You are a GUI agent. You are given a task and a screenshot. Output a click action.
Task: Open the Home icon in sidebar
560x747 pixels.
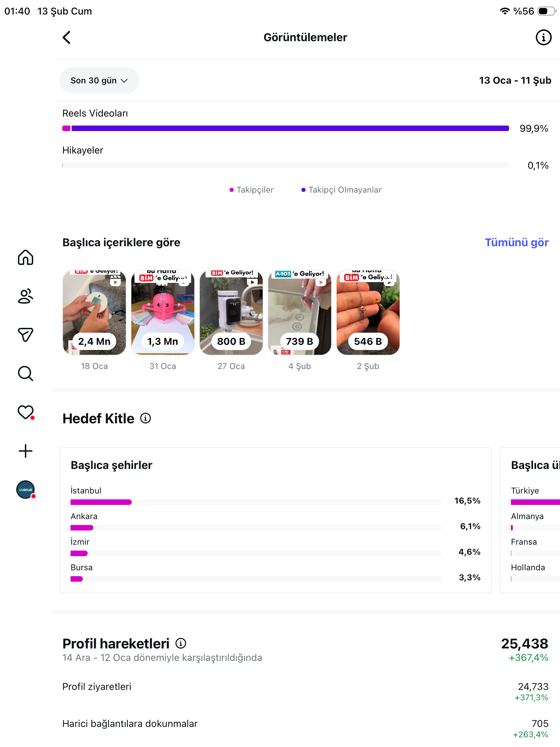26,257
